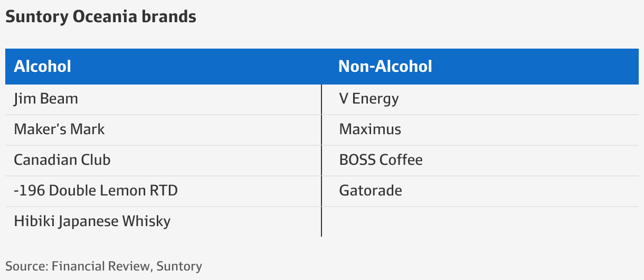The width and height of the screenshot is (644, 280).
Task: Click the Canadian Club entry
Action: tap(62, 160)
